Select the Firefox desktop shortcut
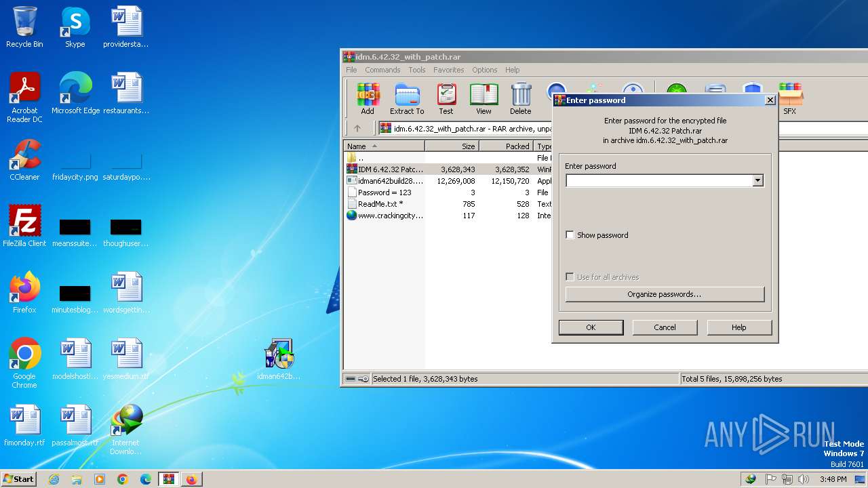This screenshot has height=488, width=868. click(x=24, y=293)
